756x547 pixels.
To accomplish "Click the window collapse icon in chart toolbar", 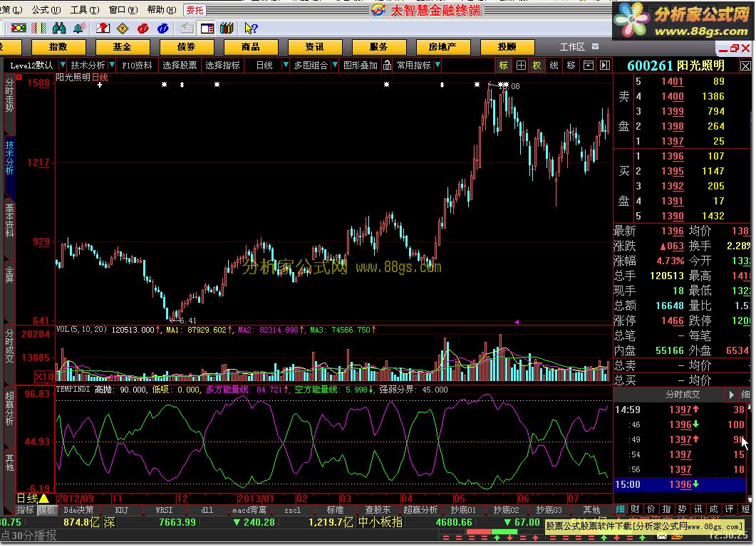I will [x=589, y=65].
